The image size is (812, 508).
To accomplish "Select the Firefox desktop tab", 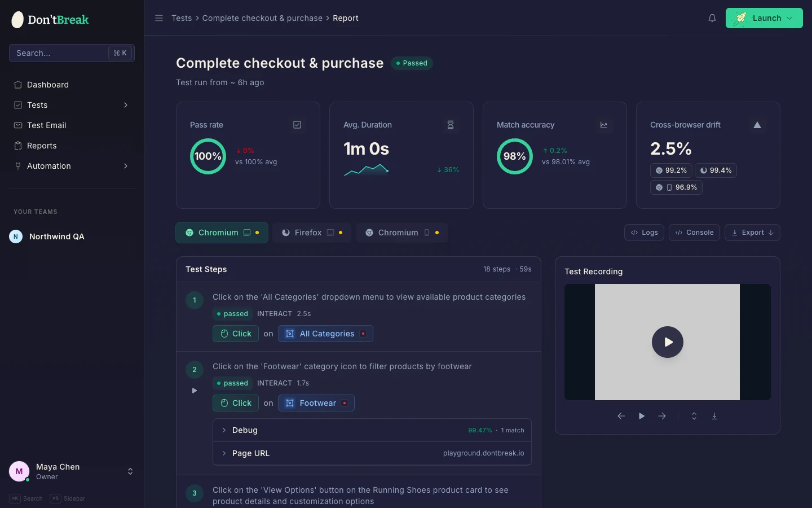I will coord(312,233).
